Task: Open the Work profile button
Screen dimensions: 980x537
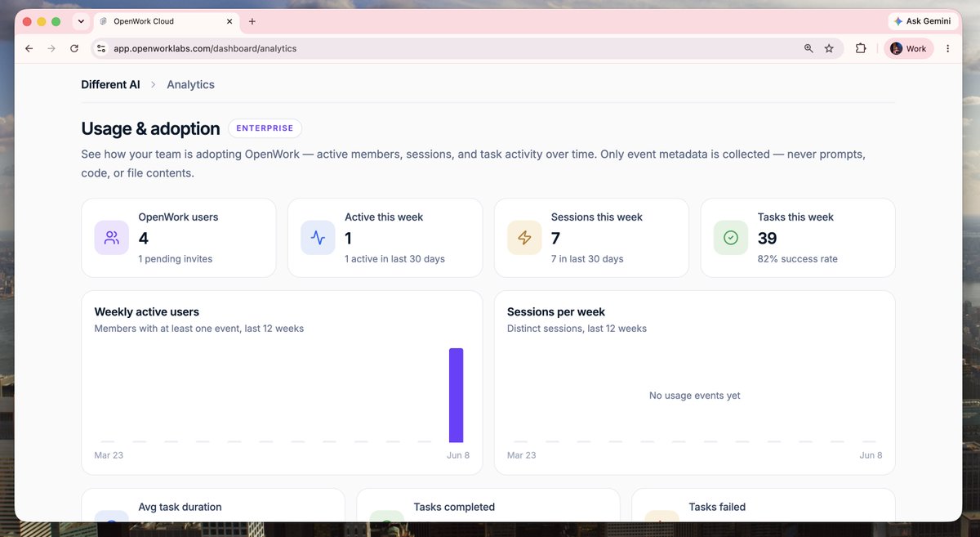Action: [909, 48]
